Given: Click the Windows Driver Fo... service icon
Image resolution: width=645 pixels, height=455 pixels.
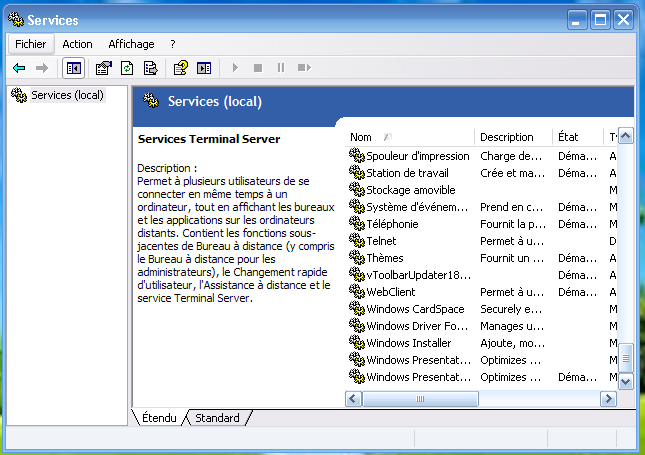Looking at the screenshot, I should 357,326.
